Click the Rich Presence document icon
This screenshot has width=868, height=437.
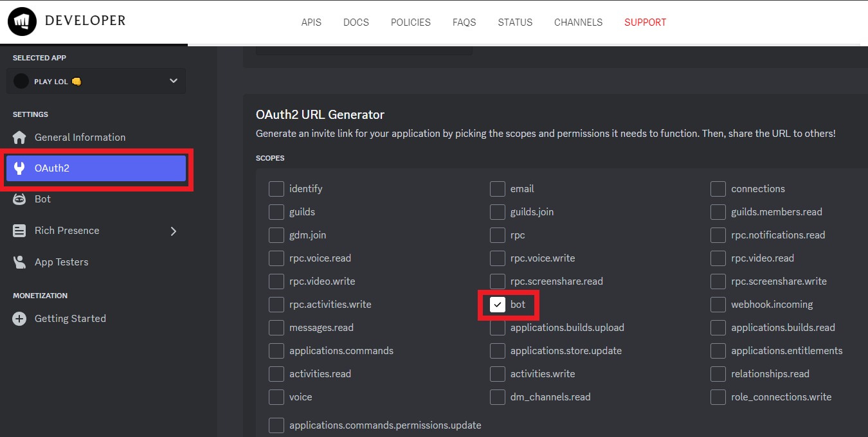point(19,231)
